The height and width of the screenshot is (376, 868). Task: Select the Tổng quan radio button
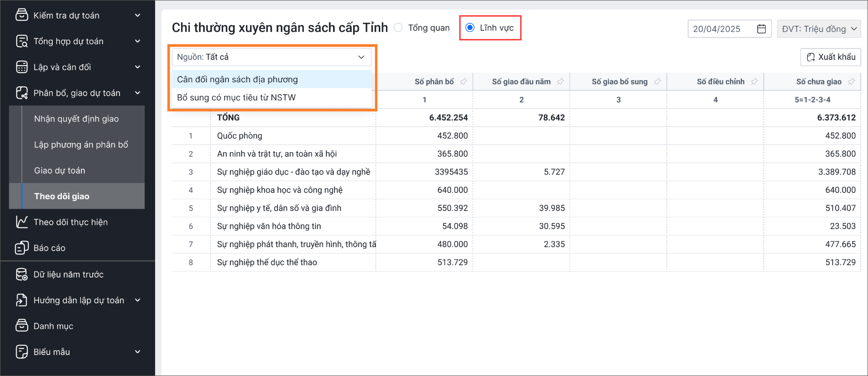398,28
